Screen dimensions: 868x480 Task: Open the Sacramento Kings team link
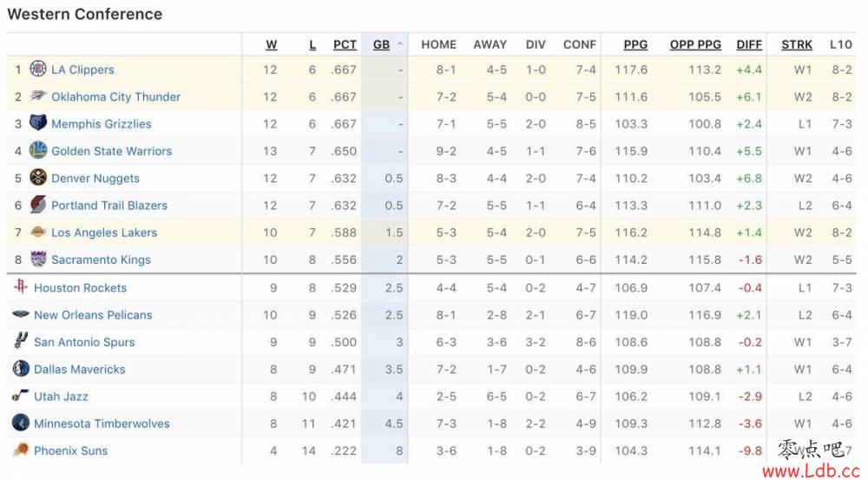[x=101, y=260]
